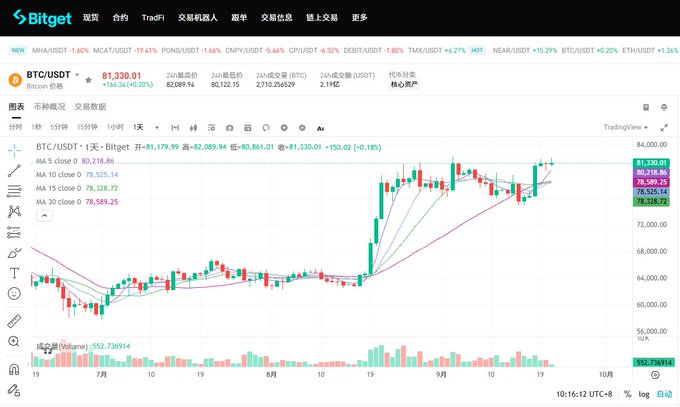The image size is (680, 407).
Task: Add BTC/USDT to favorites with star
Action: click(88, 80)
